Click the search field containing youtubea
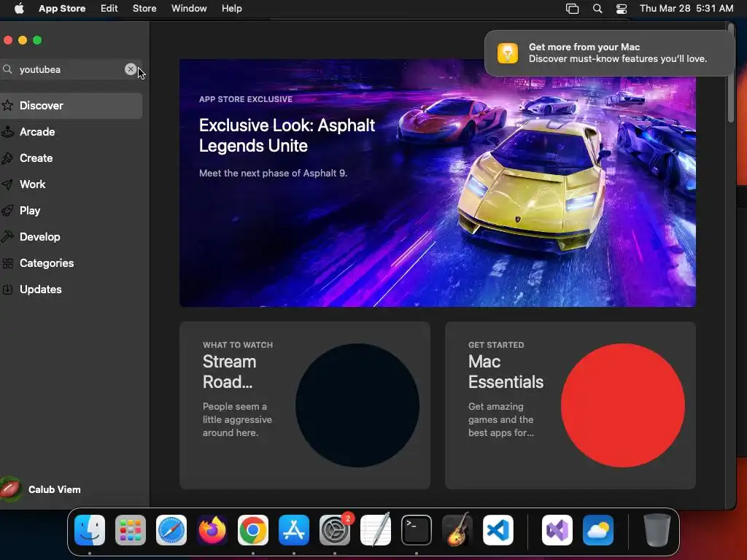Image resolution: width=747 pixels, height=560 pixels. click(71, 69)
